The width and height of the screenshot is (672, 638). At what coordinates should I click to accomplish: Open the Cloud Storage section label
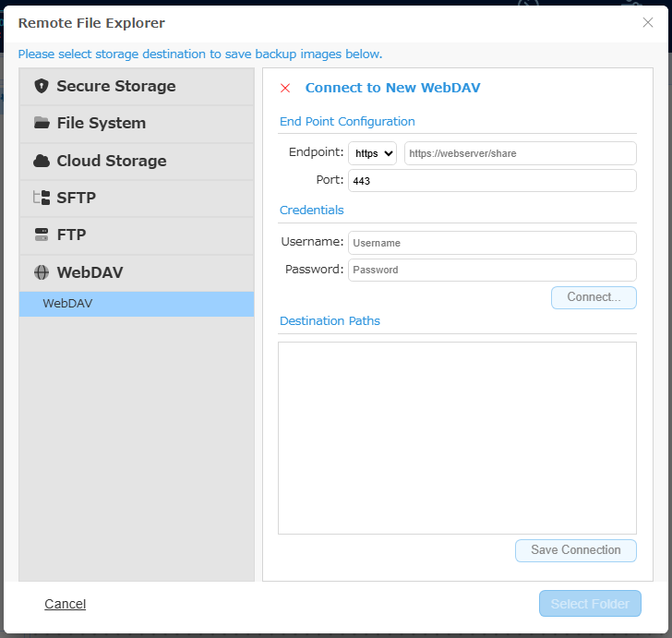tap(112, 161)
